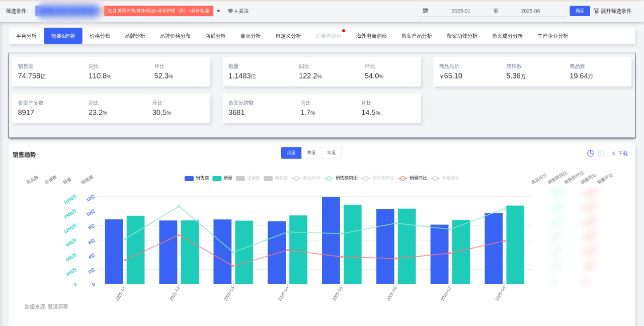Click the 下载 download icon

[614, 153]
